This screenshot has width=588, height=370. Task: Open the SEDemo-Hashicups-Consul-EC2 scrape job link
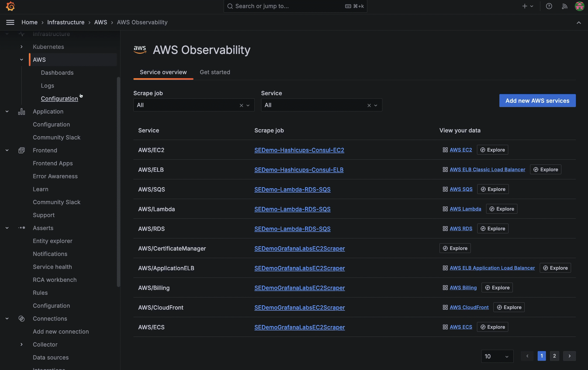(299, 150)
